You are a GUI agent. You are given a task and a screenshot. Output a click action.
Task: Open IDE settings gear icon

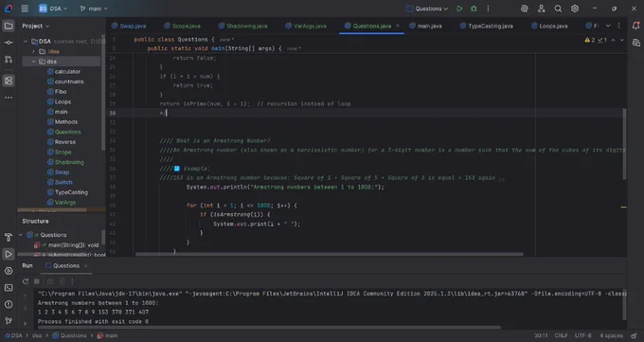tap(575, 9)
